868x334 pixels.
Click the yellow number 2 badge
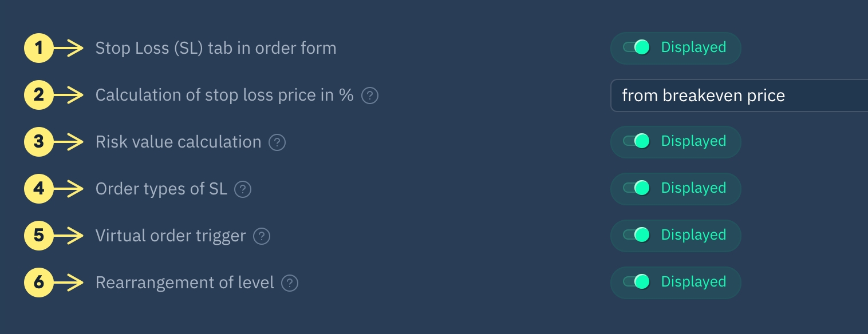point(38,96)
